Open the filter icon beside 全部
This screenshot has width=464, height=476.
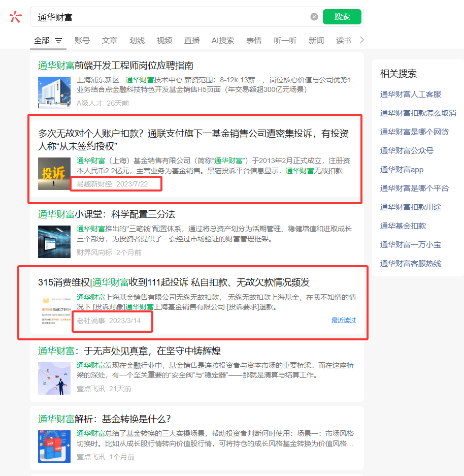[58, 41]
